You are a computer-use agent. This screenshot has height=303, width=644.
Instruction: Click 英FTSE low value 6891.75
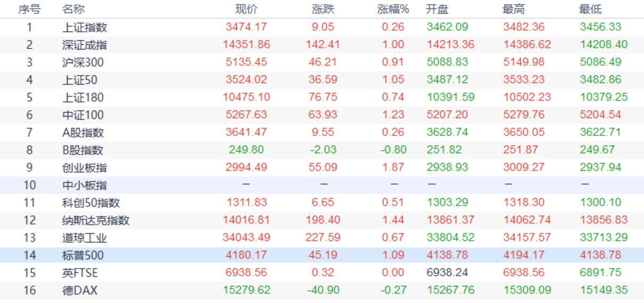tap(600, 272)
